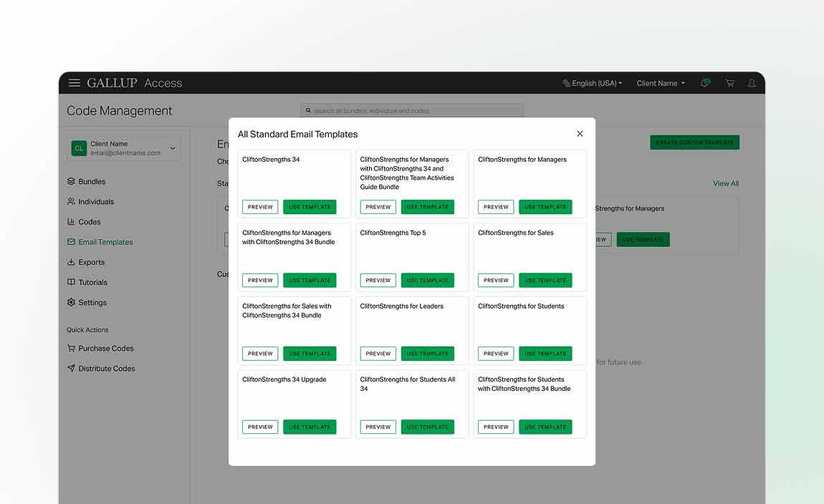Image resolution: width=824 pixels, height=504 pixels.
Task: Use CliftonStrengths for Students All 34 template
Action: (427, 427)
